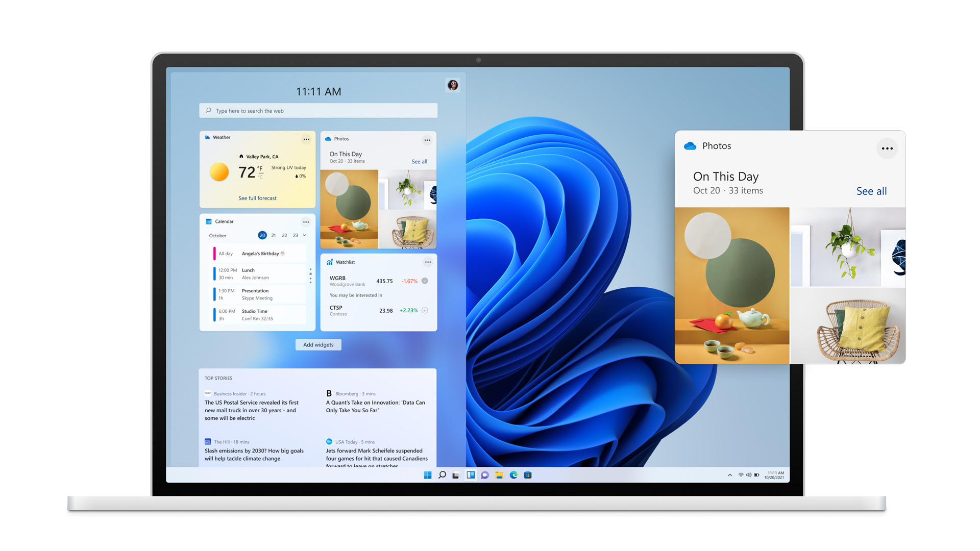
Task: Click See full forecast link
Action: 256,198
